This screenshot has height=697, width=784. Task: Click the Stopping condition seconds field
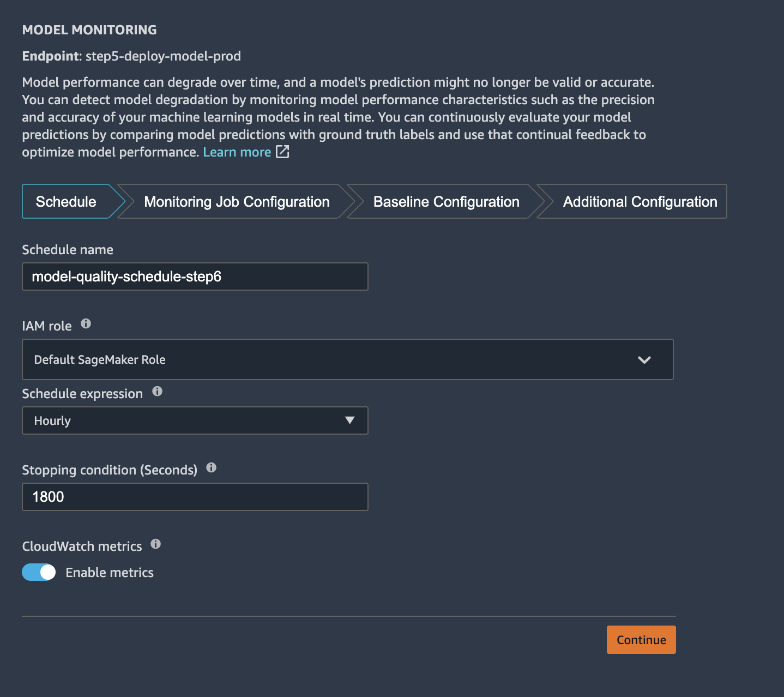click(195, 497)
